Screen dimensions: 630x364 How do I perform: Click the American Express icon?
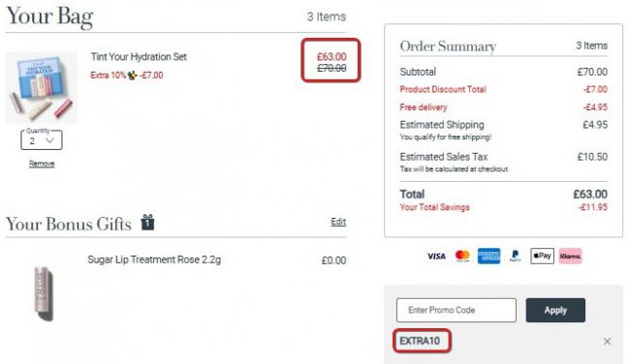tap(488, 256)
